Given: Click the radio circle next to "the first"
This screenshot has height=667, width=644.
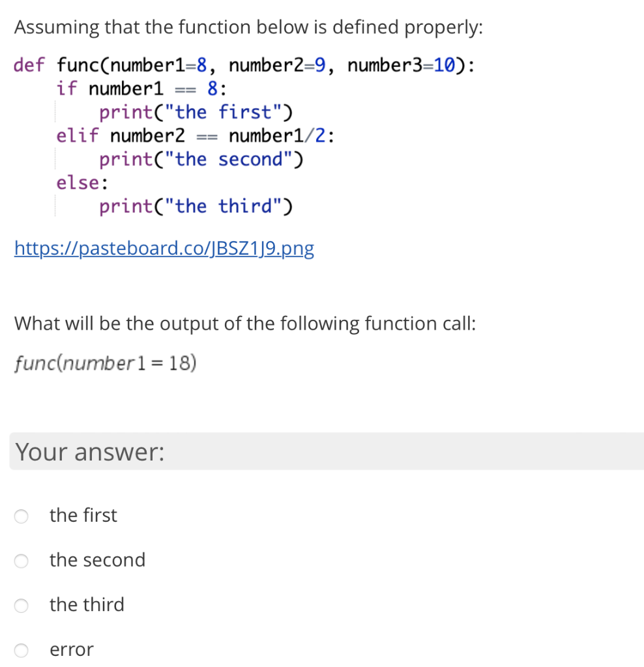Looking at the screenshot, I should (21, 516).
